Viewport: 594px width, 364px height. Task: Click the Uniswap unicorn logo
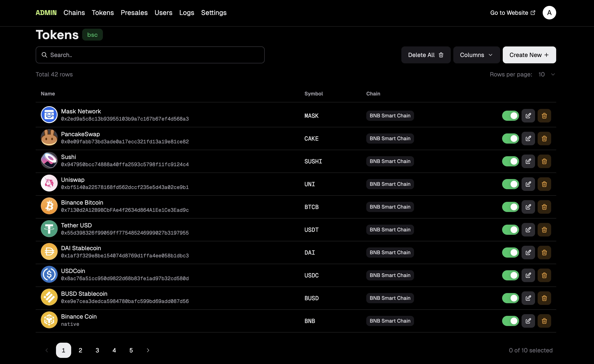coord(49,183)
